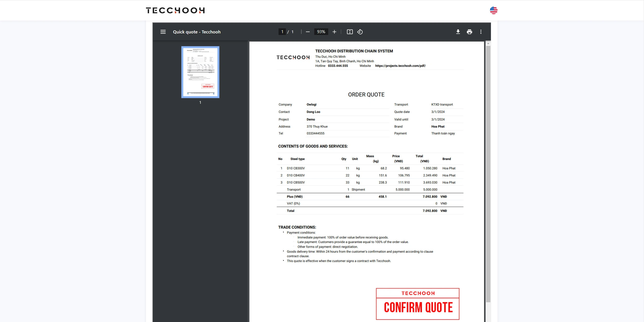Screen dimensions: 644x322
Task: Print the quote document
Action: (x=469, y=32)
